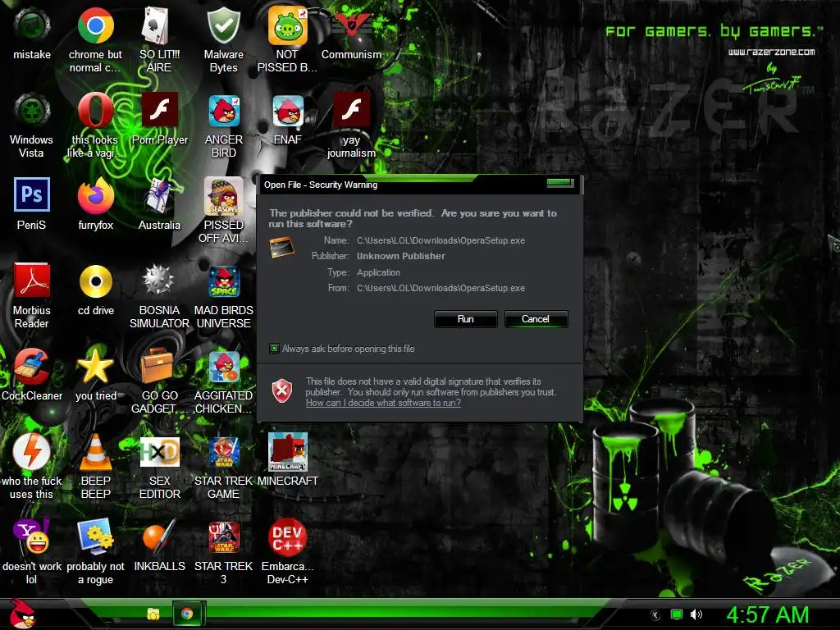Viewport: 840px width, 630px height.
Task: Open 'How can I decide what software to run?' link
Action: pyautogui.click(x=383, y=404)
